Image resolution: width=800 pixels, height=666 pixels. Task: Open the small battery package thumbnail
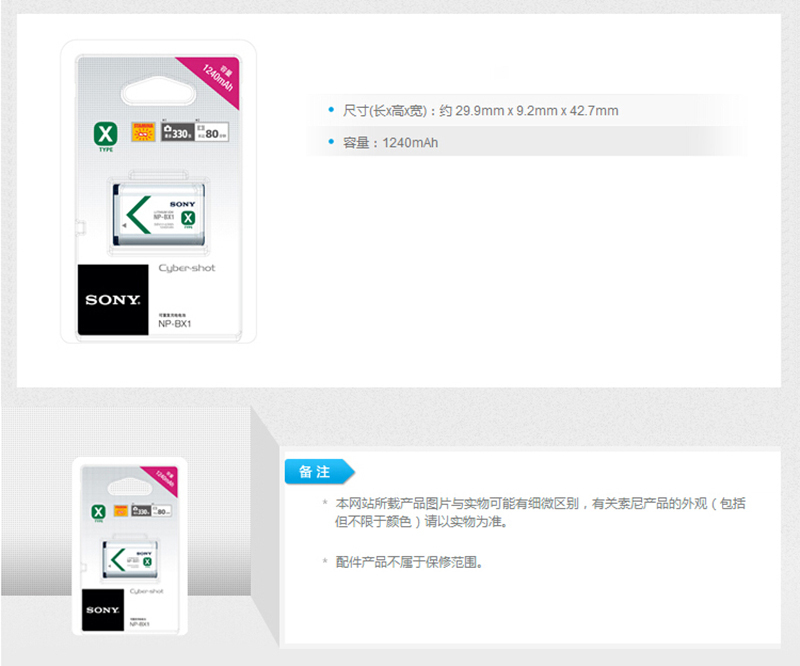(x=130, y=547)
